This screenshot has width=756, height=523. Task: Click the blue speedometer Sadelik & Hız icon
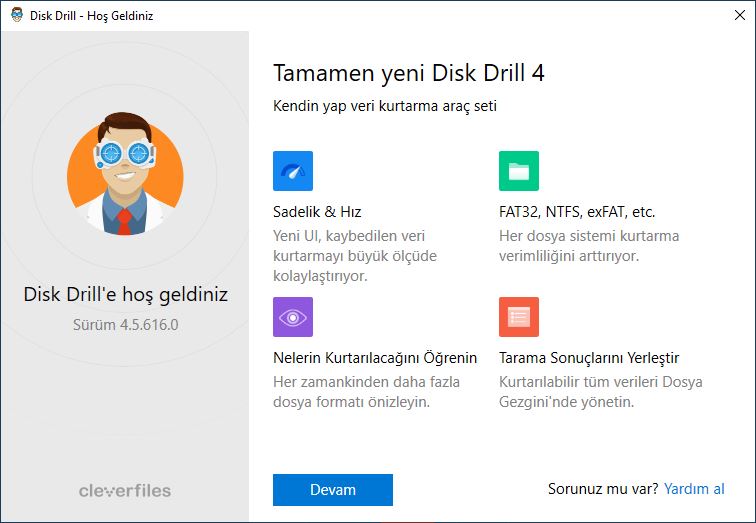(x=293, y=171)
